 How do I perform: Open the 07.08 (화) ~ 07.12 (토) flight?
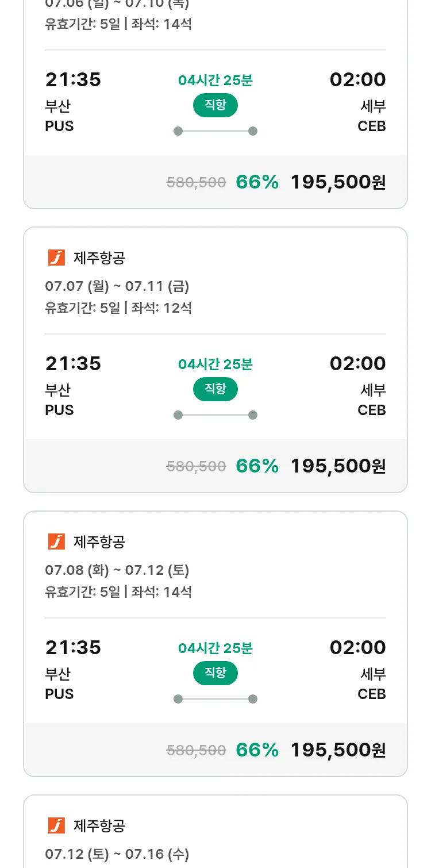coord(215,644)
